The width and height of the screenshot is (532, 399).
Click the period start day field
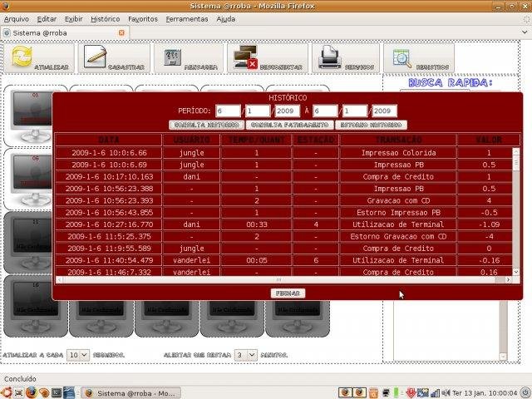point(228,111)
